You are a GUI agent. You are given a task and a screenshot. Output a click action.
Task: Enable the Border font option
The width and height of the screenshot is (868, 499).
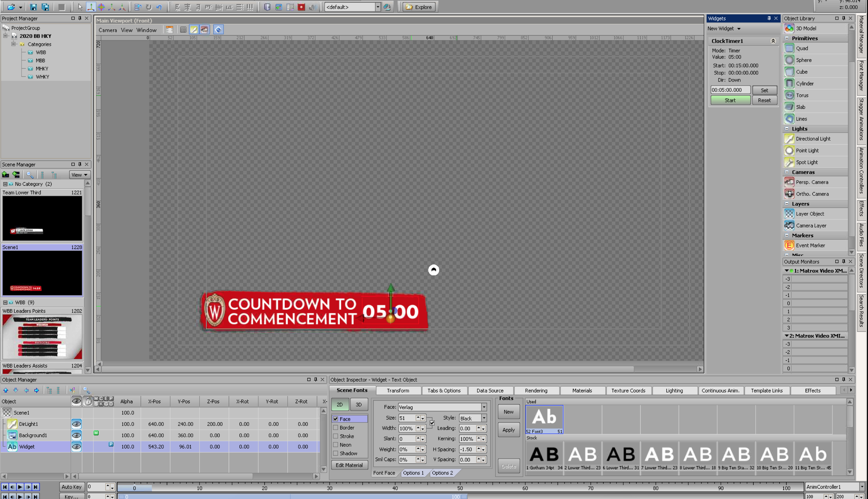336,428
